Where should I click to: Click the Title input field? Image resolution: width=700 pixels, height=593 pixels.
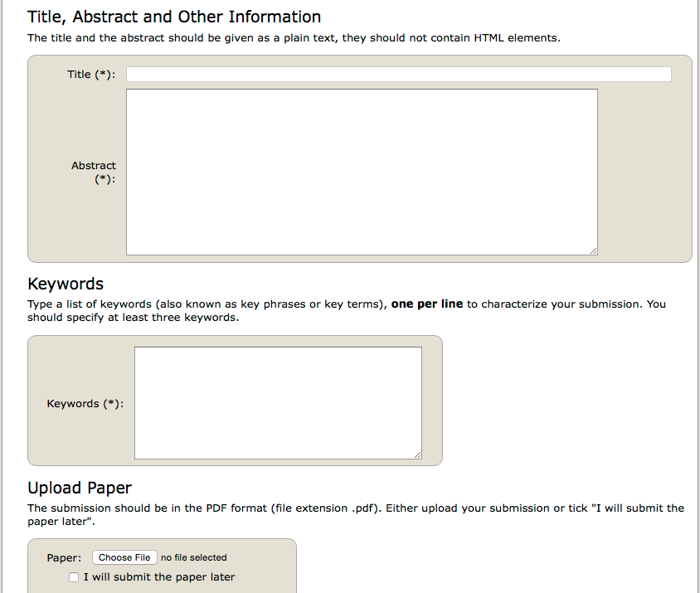398,75
